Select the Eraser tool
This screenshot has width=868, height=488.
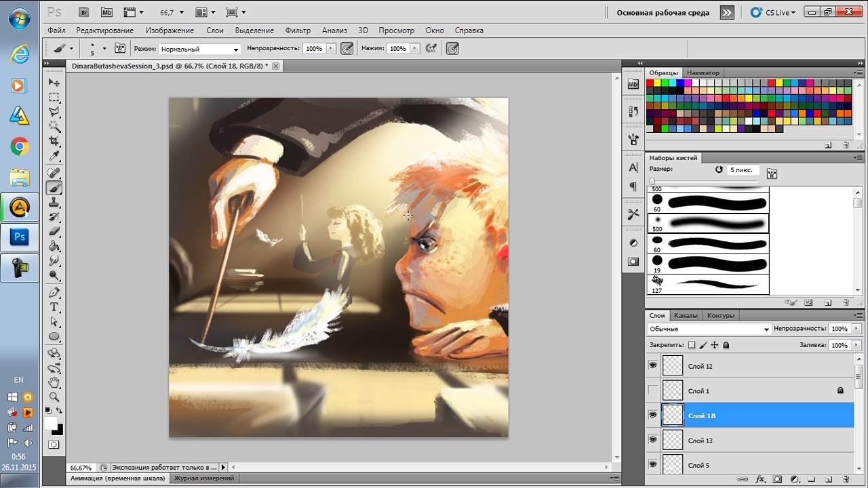click(x=54, y=232)
